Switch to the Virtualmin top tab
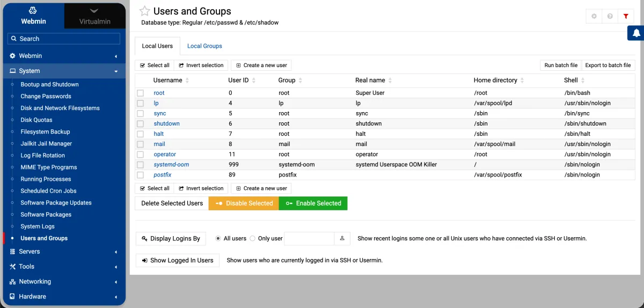The height and width of the screenshot is (308, 644). (94, 16)
